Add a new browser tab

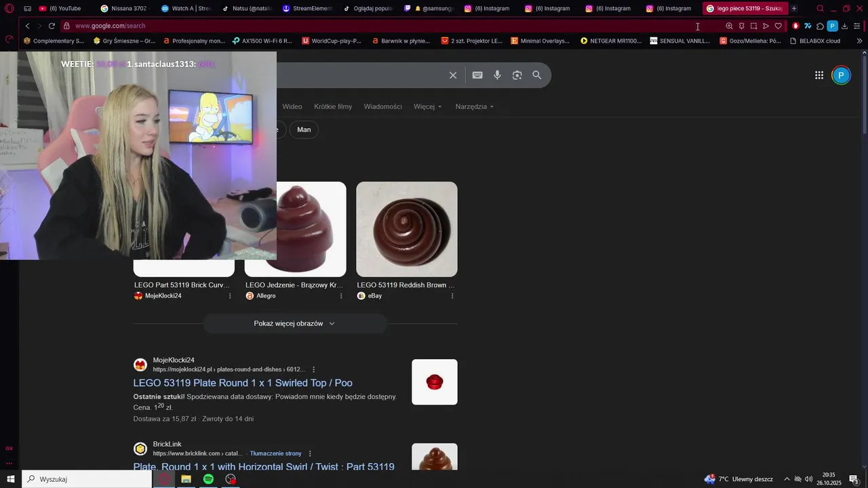coord(794,9)
